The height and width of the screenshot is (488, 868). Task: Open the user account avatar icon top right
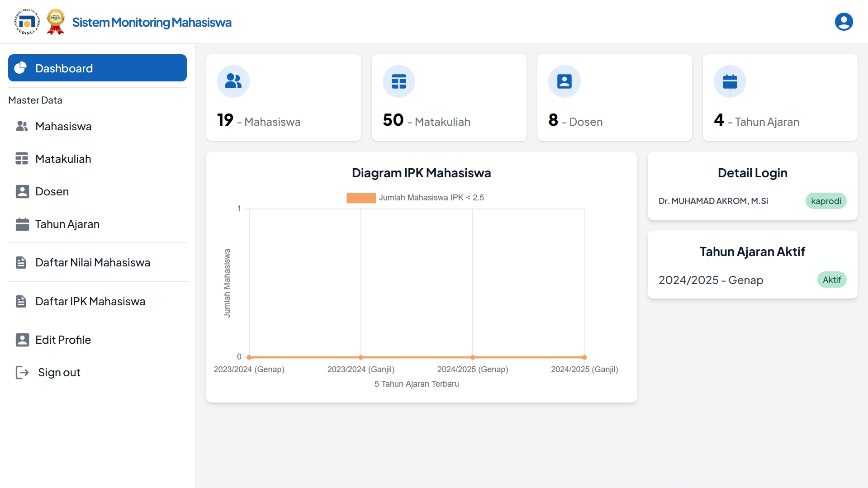[x=844, y=21]
